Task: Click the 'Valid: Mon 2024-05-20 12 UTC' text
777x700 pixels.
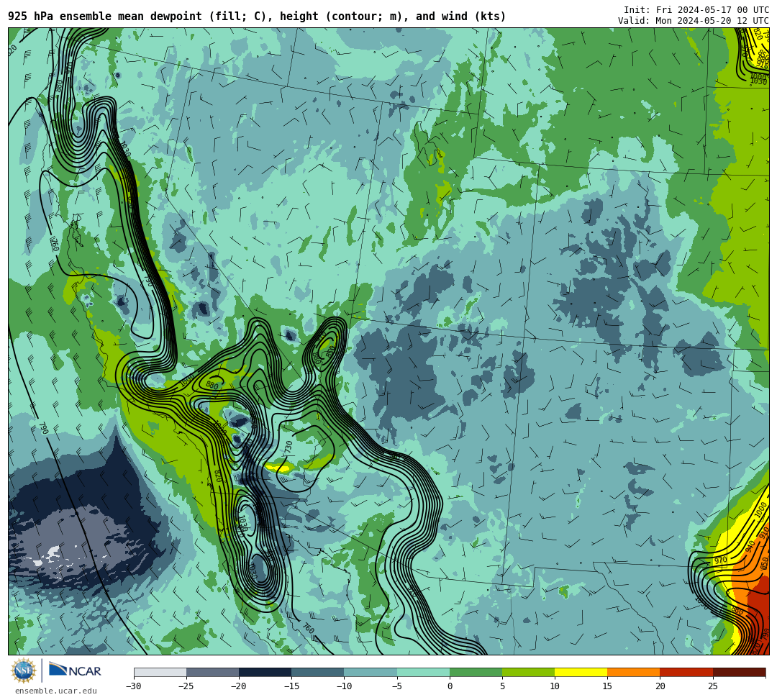Action: point(694,20)
